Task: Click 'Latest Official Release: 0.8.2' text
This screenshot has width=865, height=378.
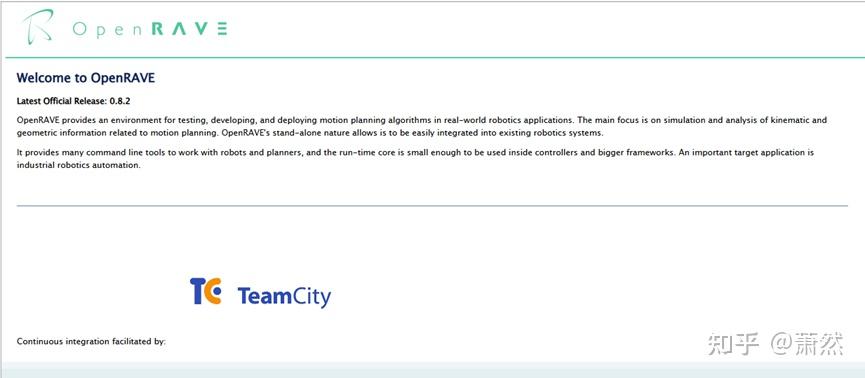Action: 73,101
